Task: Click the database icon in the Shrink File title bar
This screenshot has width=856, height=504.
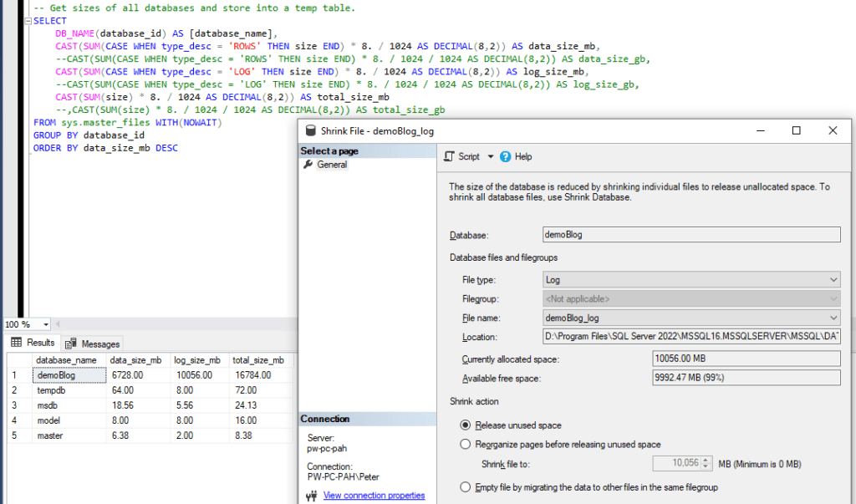Action: pyautogui.click(x=309, y=130)
